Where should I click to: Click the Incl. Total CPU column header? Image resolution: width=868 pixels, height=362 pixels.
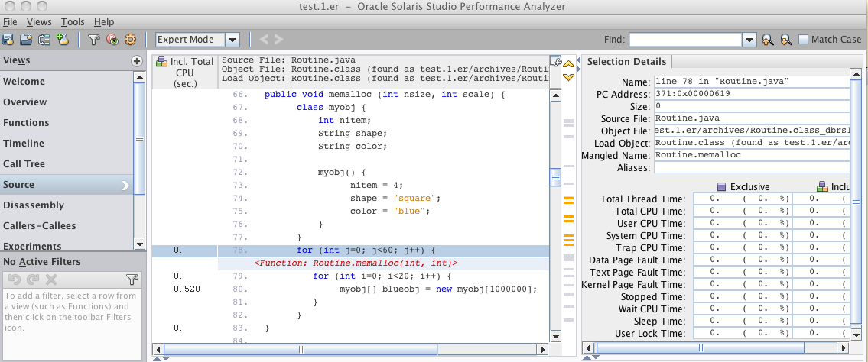point(185,73)
